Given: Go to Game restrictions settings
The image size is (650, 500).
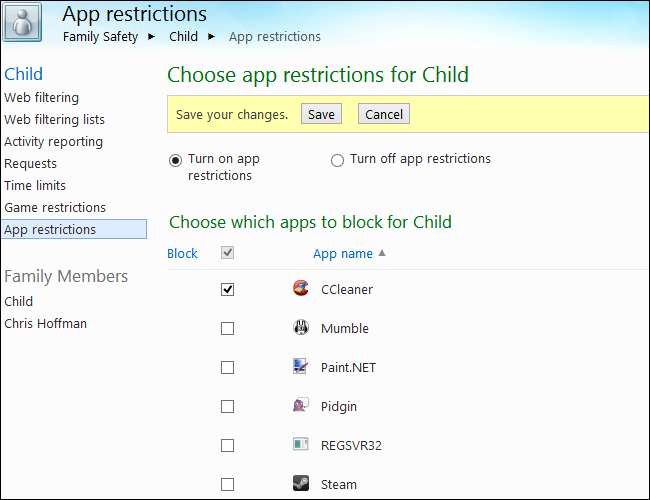Looking at the screenshot, I should [x=55, y=208].
